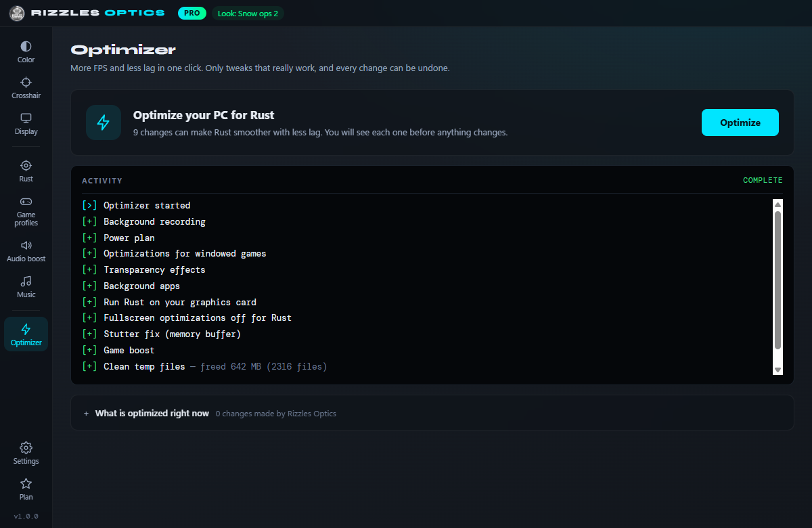The height and width of the screenshot is (528, 812).
Task: Click Optimizations for windowed games entry
Action: tap(185, 253)
